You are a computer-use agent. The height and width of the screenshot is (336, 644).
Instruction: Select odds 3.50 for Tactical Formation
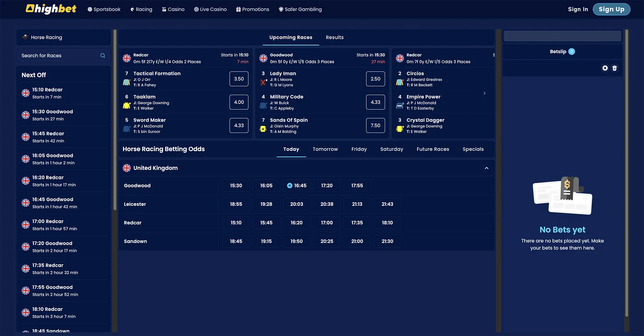point(239,79)
